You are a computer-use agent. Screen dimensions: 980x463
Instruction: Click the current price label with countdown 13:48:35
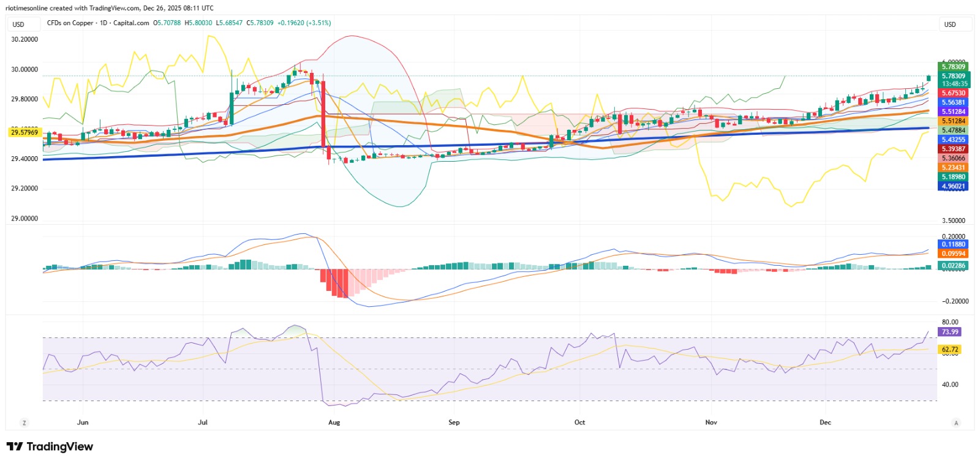click(x=954, y=80)
